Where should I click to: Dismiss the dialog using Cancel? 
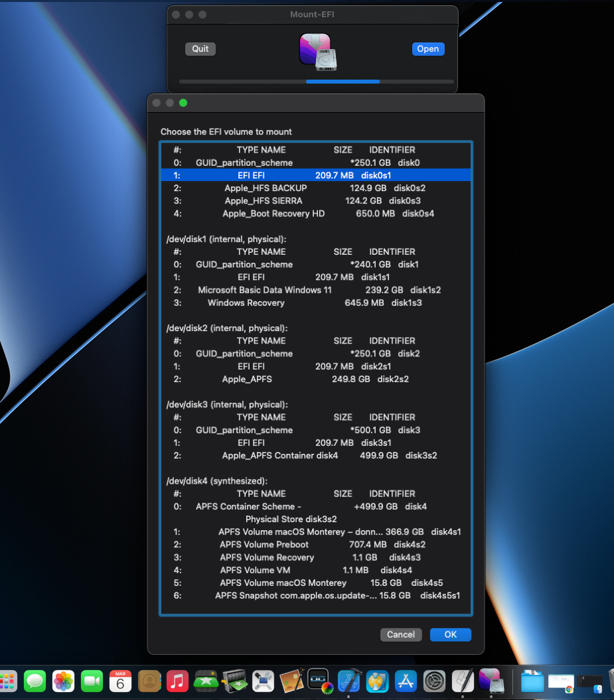tap(401, 634)
